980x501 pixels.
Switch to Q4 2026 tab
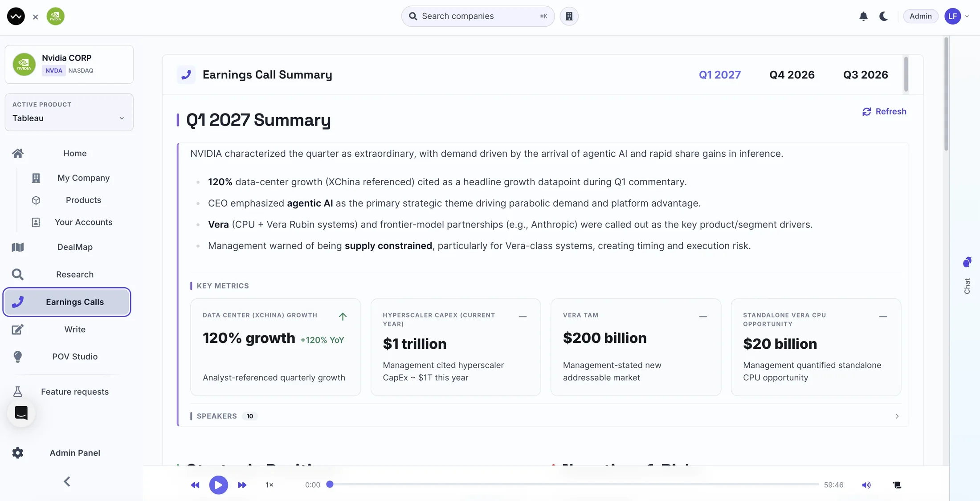click(792, 75)
